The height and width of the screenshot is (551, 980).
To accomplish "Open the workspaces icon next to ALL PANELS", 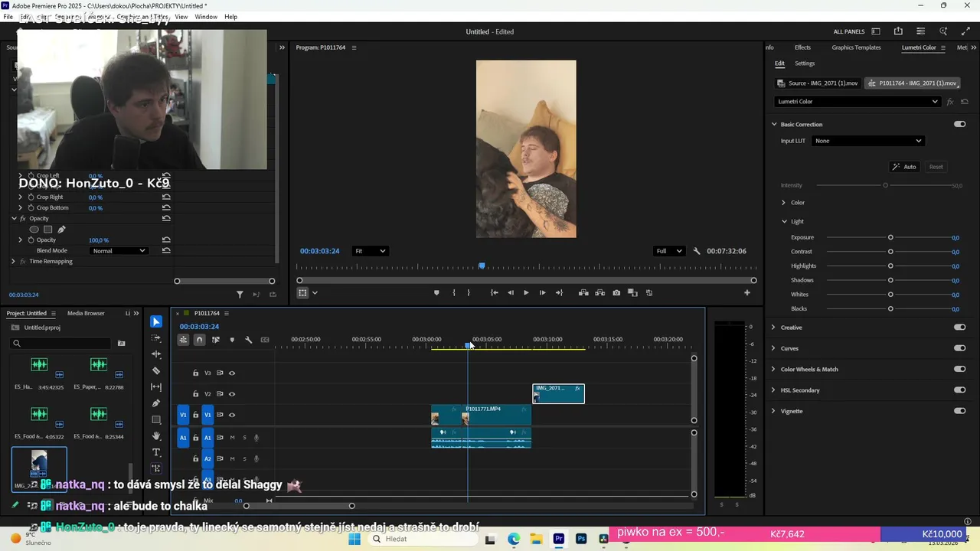I will pos(876,31).
